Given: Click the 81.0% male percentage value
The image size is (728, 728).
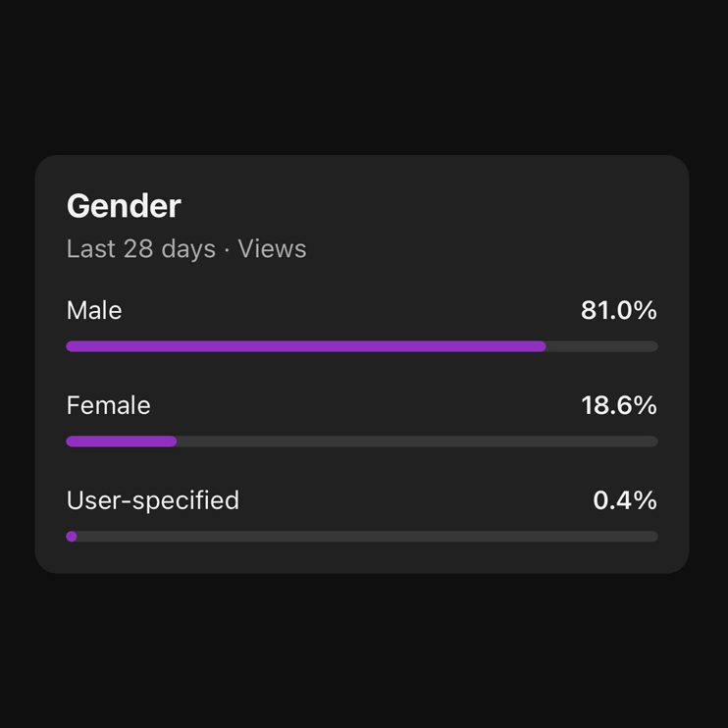Looking at the screenshot, I should tap(619, 310).
